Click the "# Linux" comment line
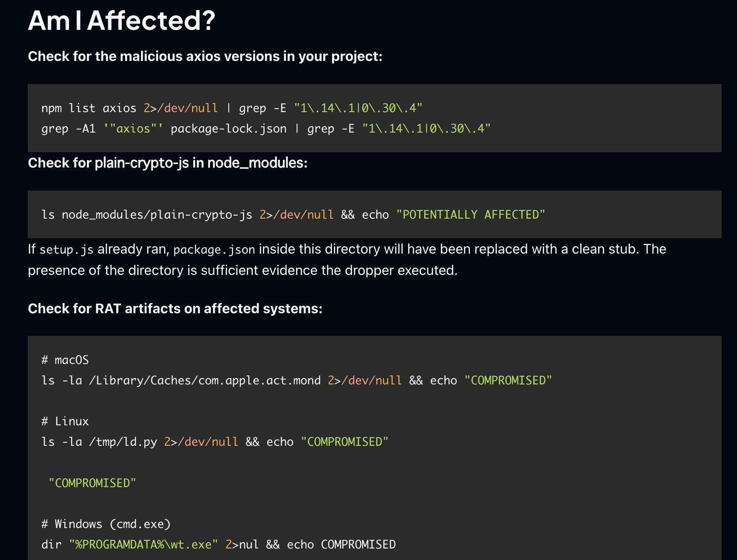This screenshot has height=560, width=737. 65,421
